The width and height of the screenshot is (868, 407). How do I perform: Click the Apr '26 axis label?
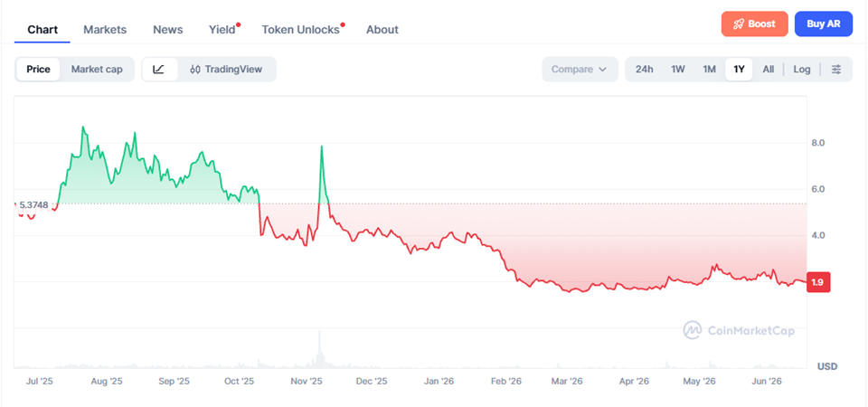[634, 382]
